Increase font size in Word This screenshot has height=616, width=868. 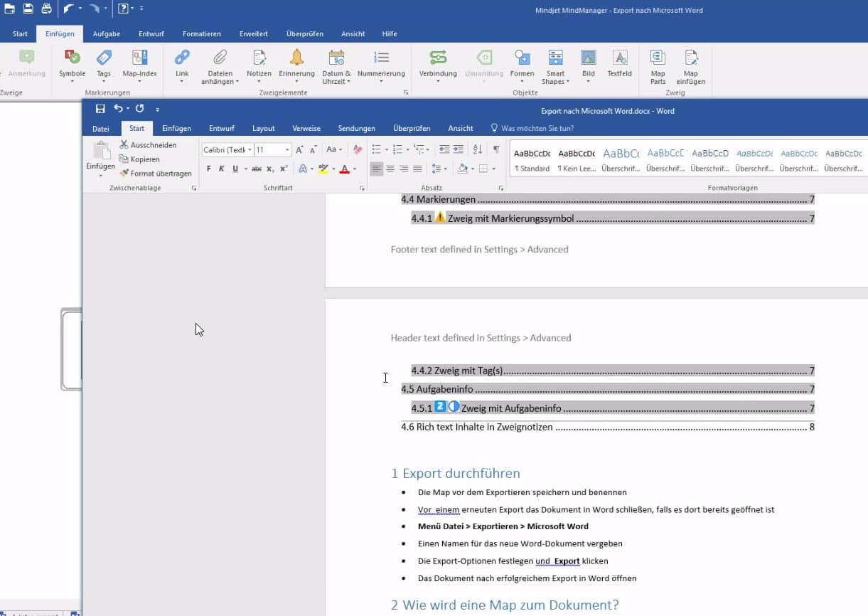pos(299,149)
